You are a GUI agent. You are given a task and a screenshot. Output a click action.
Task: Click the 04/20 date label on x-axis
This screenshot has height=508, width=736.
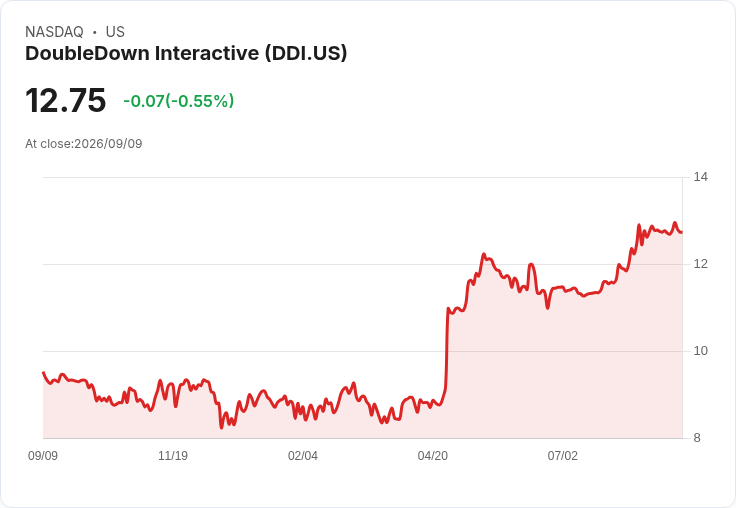(433, 455)
